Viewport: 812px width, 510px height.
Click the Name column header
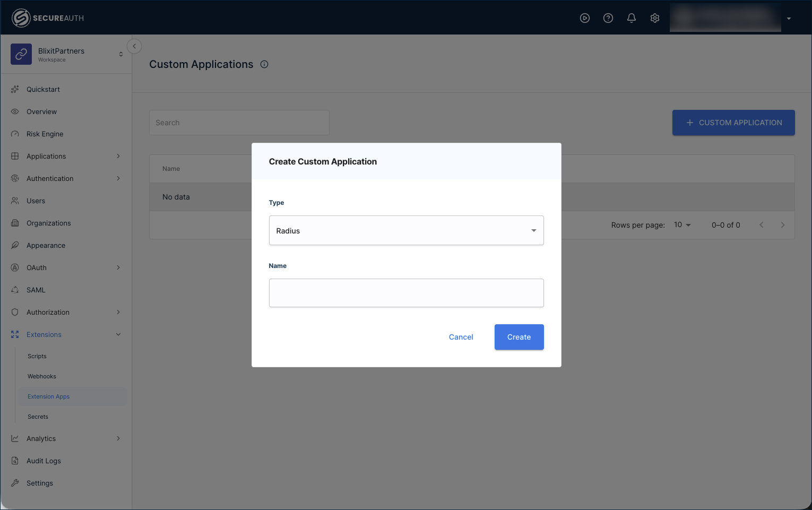(171, 169)
